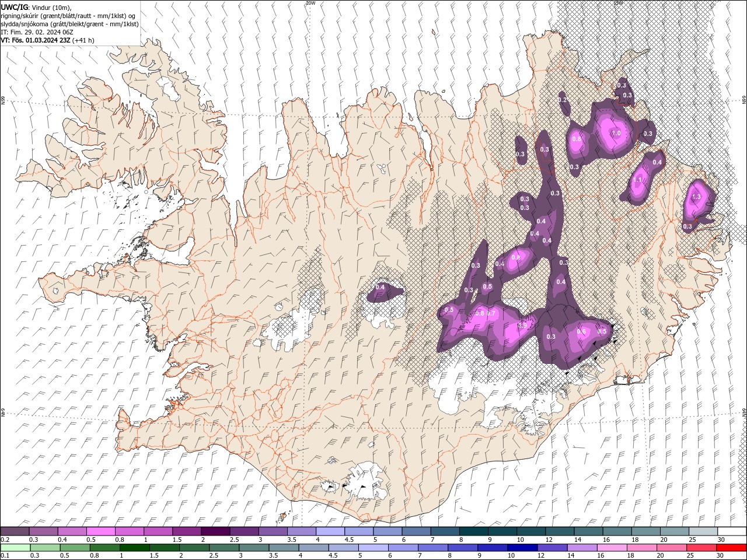Pick the rain scale swatch between 0.5 and 0.8
Screen dimensions: 747x560
75,548
